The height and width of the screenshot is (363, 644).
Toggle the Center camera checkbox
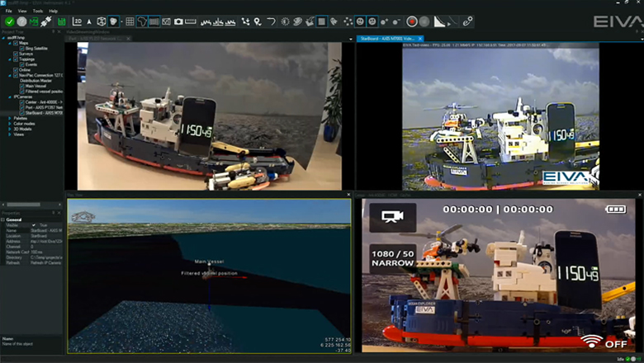tap(22, 102)
